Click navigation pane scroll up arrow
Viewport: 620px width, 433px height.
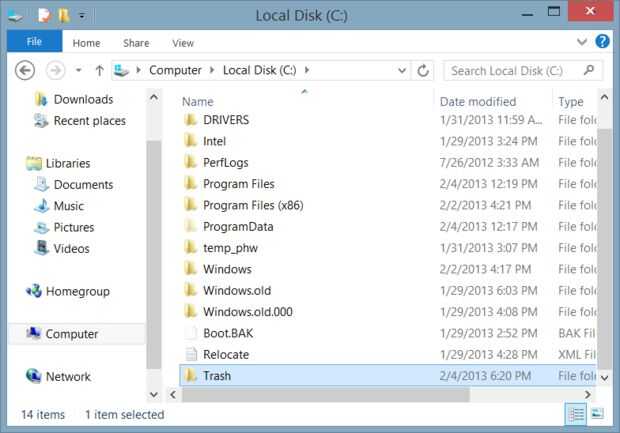[x=154, y=97]
